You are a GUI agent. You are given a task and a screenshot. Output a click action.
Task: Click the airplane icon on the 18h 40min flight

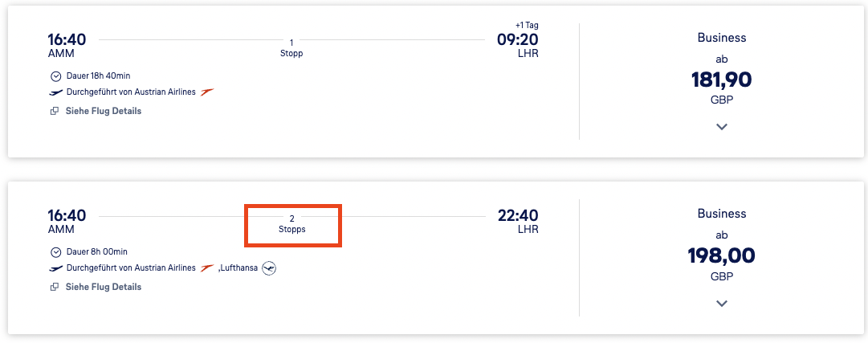(55, 92)
